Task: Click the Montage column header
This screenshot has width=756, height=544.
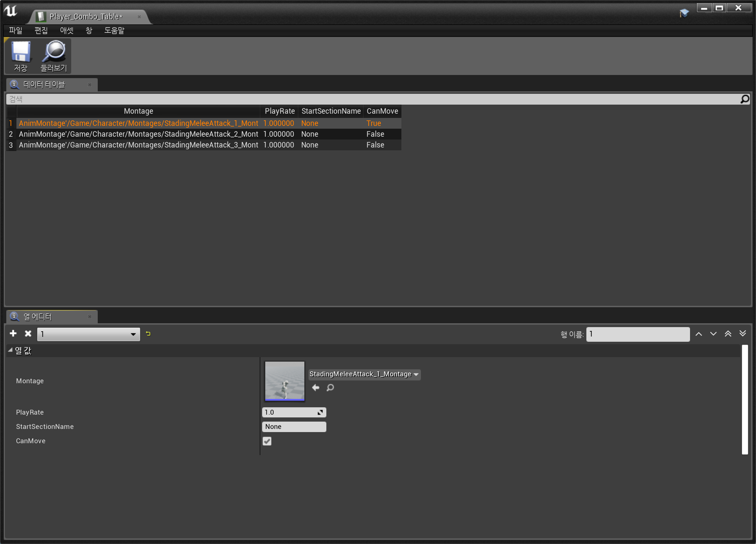Action: (138, 111)
